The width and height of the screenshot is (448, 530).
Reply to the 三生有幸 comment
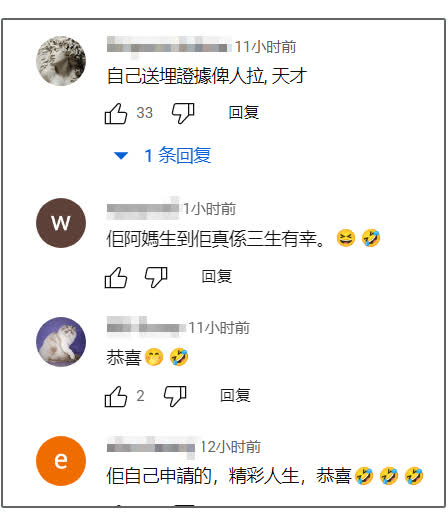point(217,276)
